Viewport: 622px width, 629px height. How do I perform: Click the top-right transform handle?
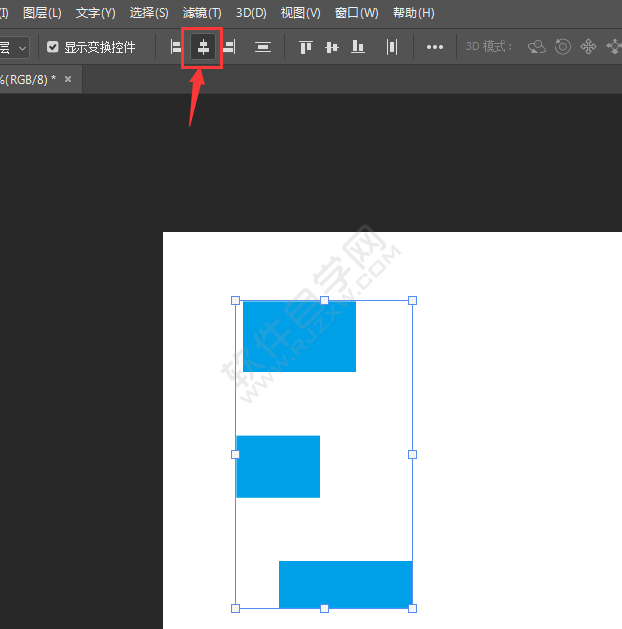coord(412,300)
